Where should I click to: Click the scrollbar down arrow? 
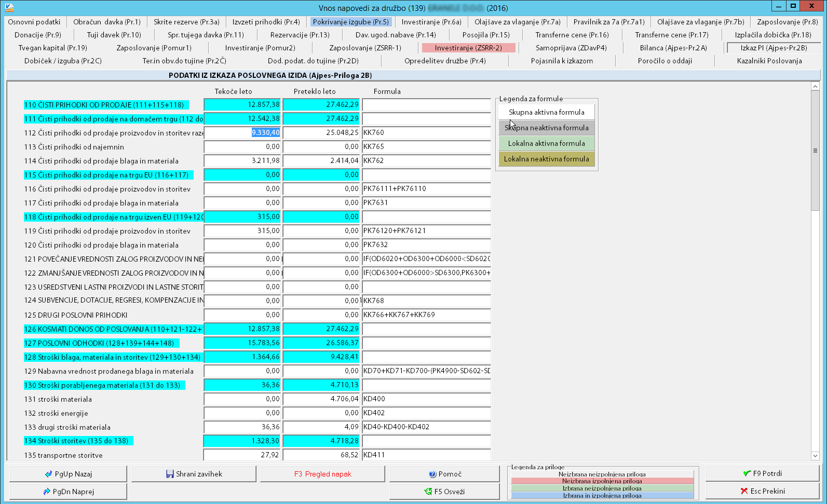pos(815,456)
